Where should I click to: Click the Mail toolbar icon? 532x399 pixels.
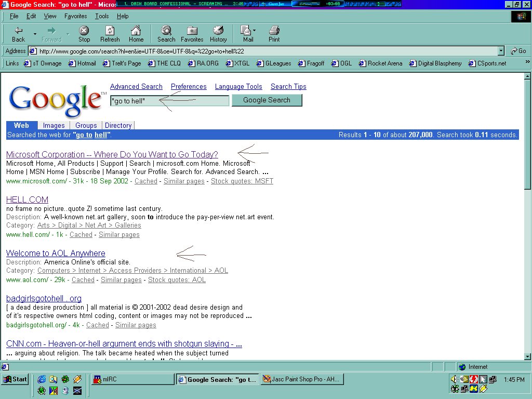[x=248, y=34]
